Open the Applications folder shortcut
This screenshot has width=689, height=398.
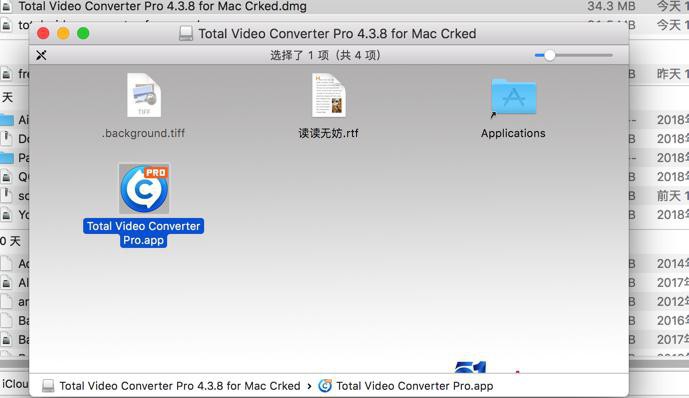(x=513, y=98)
